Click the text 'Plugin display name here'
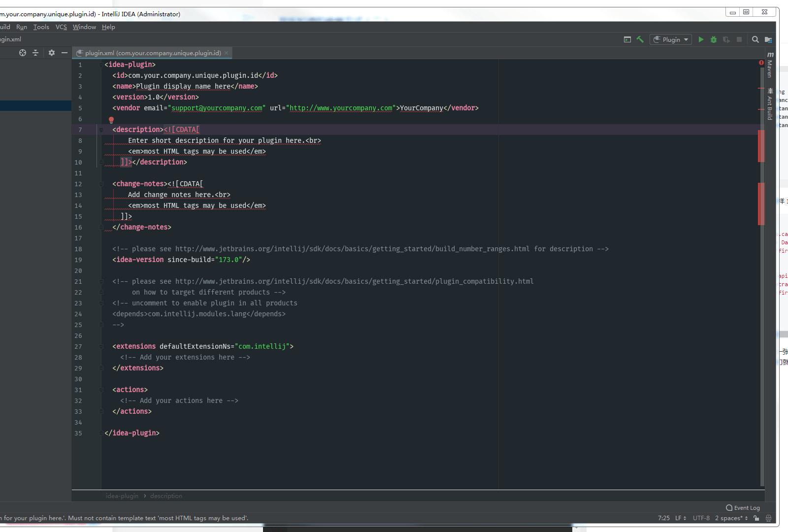The height and width of the screenshot is (532, 788). (x=183, y=86)
